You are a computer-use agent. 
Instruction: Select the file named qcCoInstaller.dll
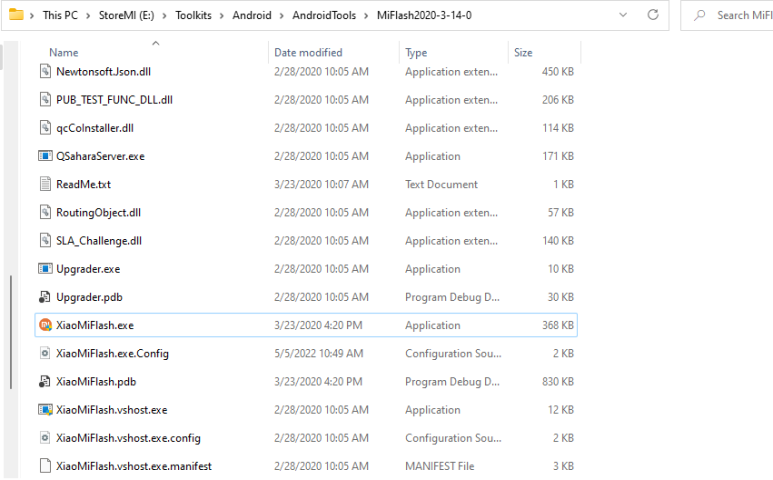point(95,128)
